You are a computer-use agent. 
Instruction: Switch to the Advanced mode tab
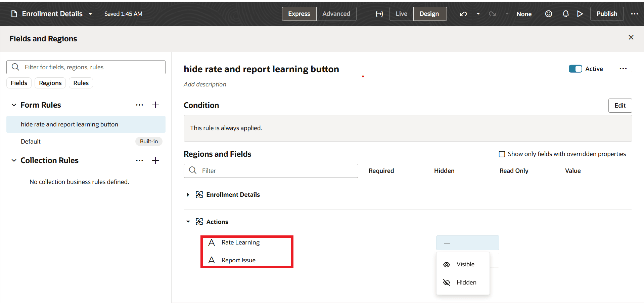(336, 14)
